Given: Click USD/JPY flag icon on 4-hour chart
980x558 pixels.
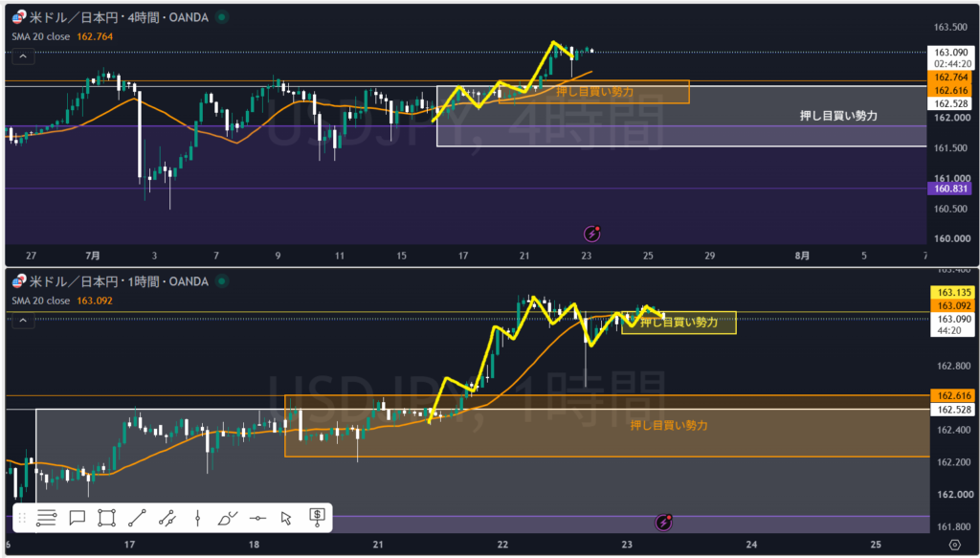Looking at the screenshot, I should tap(19, 17).
